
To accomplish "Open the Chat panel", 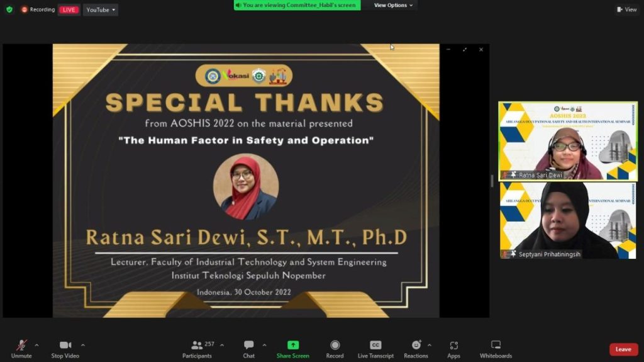I will pyautogui.click(x=248, y=349).
